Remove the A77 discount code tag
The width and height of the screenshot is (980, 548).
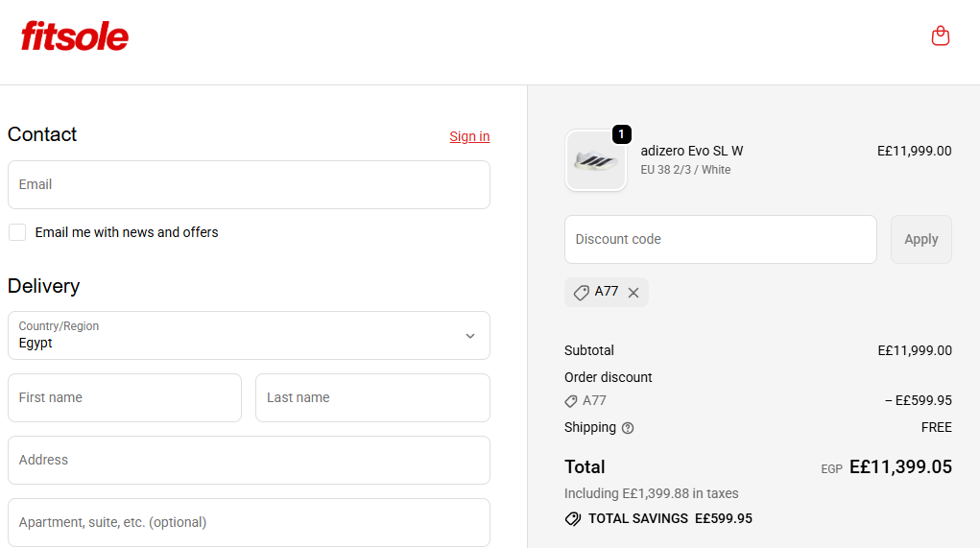click(x=633, y=293)
